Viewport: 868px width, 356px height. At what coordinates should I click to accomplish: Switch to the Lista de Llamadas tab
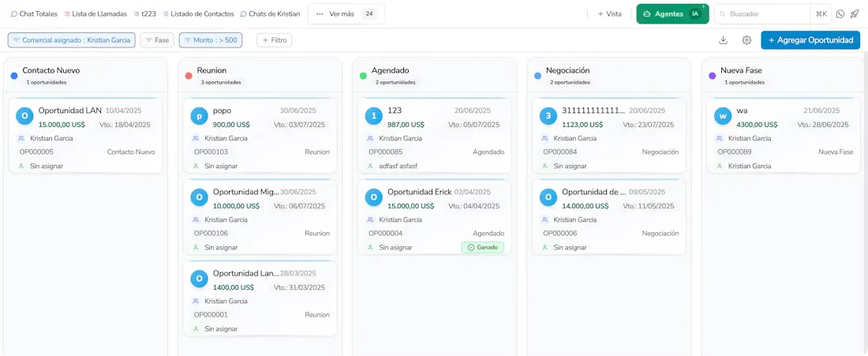(x=95, y=14)
